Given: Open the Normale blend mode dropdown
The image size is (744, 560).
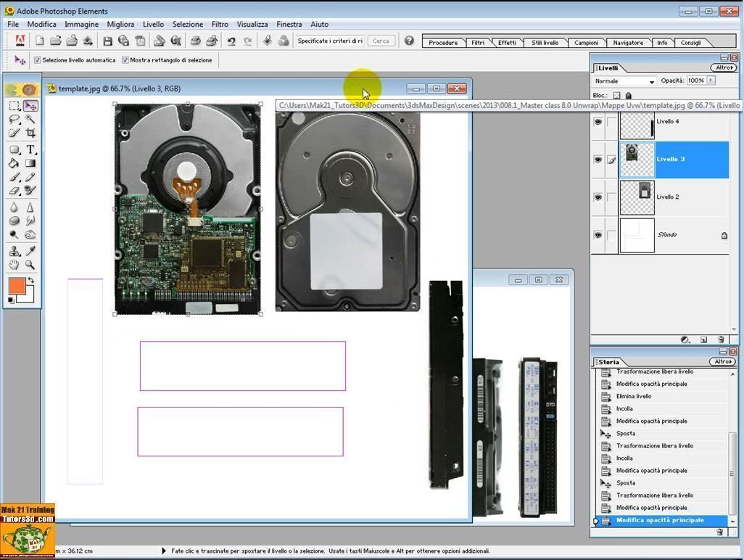Looking at the screenshot, I should click(624, 81).
